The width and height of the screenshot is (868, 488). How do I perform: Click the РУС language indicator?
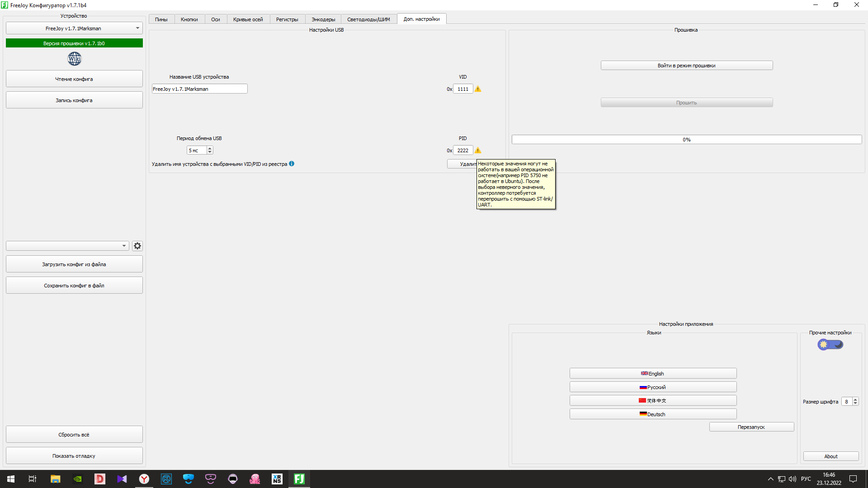pos(806,479)
